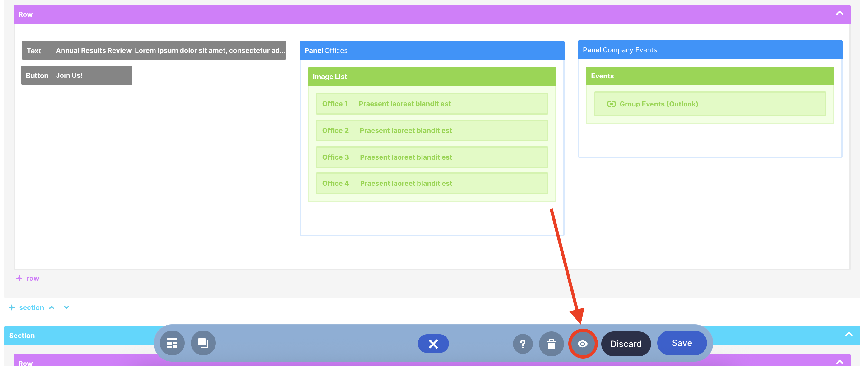Open the help question mark icon
This screenshot has height=366, width=868.
[x=523, y=344]
